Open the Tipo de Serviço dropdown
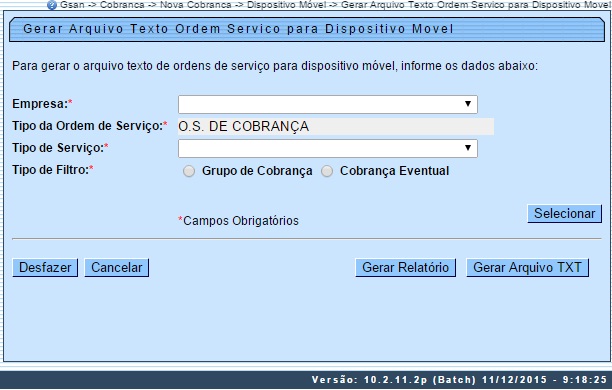The width and height of the screenshot is (612, 390). [327, 148]
